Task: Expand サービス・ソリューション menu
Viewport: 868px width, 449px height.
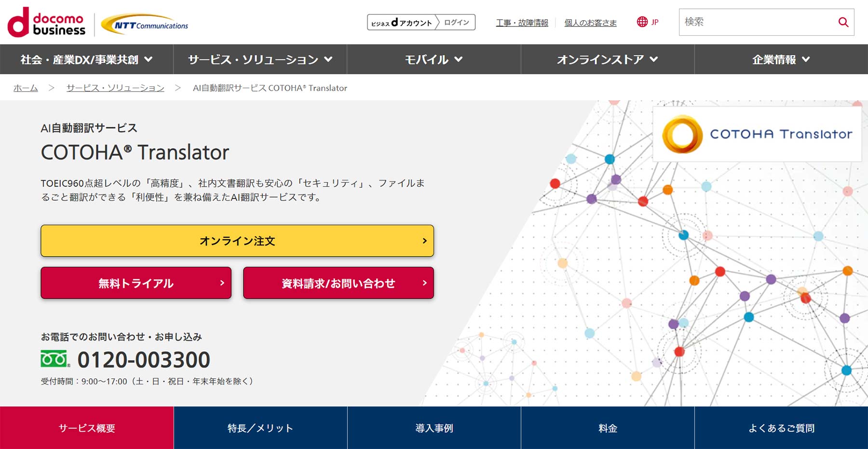Action: (x=260, y=59)
